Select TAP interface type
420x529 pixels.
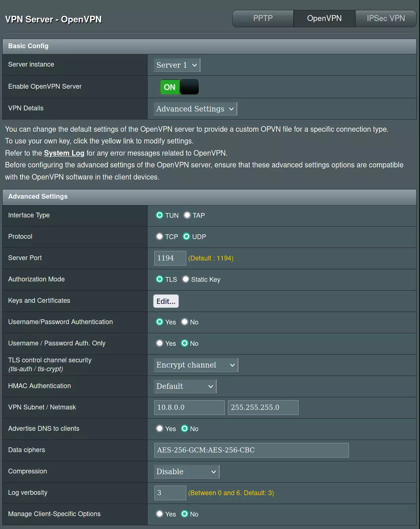[x=187, y=215]
